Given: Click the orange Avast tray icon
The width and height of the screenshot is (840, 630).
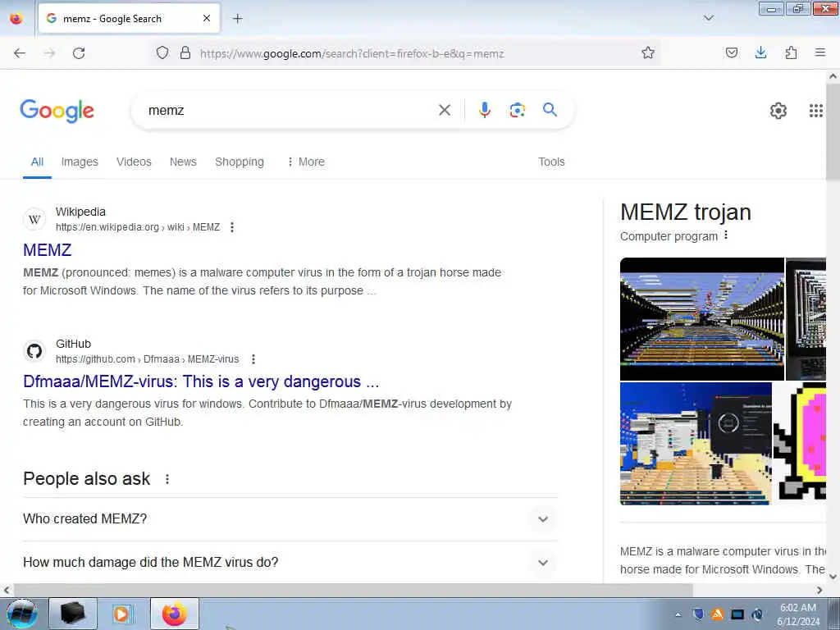Looking at the screenshot, I should tap(717, 614).
